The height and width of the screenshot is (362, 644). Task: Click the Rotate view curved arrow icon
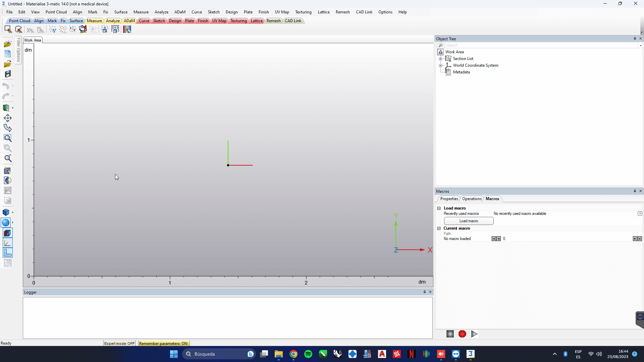pos(7,128)
